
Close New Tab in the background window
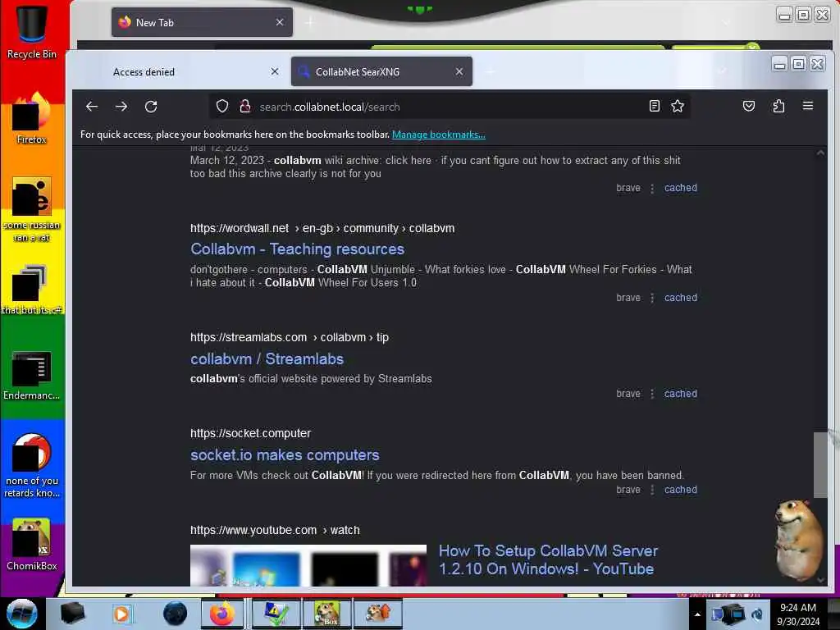point(280,22)
